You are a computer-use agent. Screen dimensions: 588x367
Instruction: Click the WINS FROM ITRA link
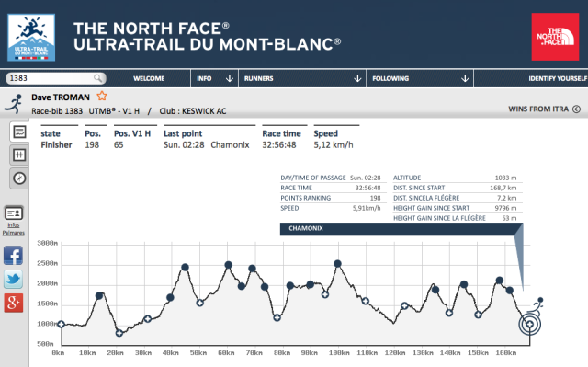pyautogui.click(x=538, y=109)
